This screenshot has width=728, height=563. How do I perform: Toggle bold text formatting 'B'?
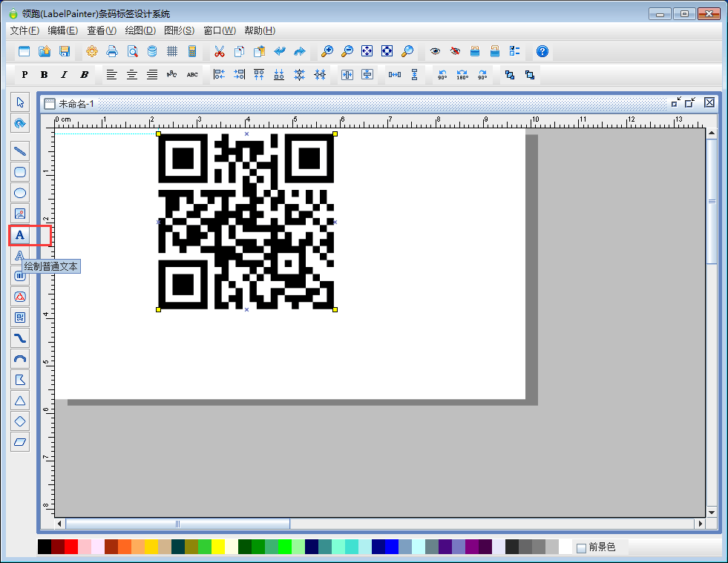(x=44, y=75)
